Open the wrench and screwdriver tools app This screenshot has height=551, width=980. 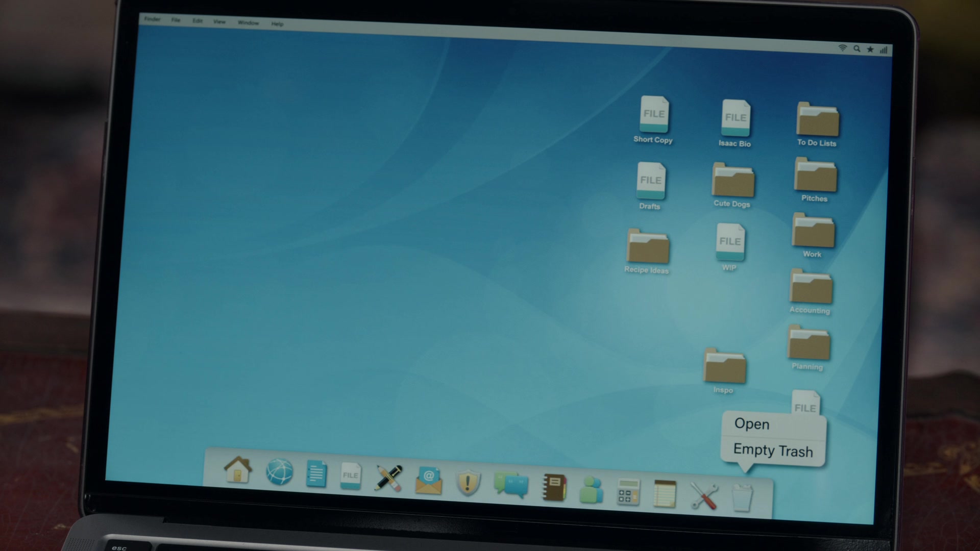coord(704,496)
